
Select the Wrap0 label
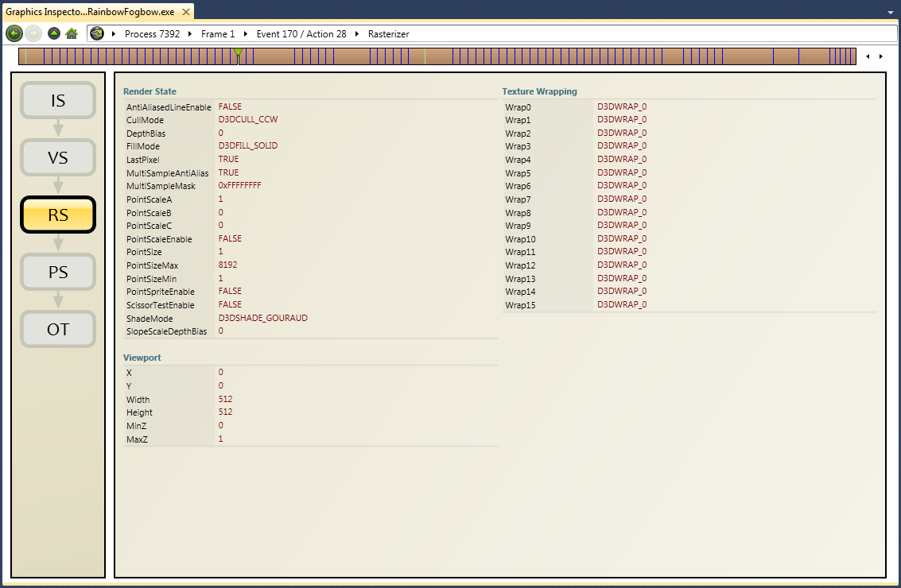point(518,107)
